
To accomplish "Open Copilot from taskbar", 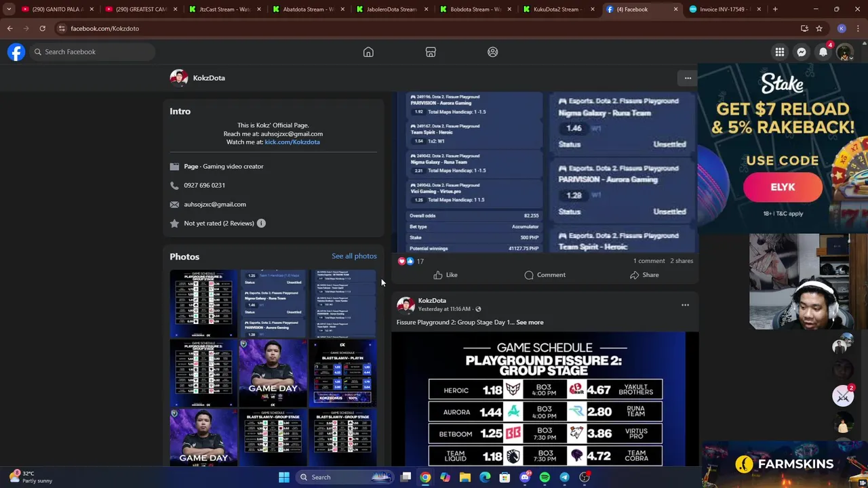I will tap(445, 477).
